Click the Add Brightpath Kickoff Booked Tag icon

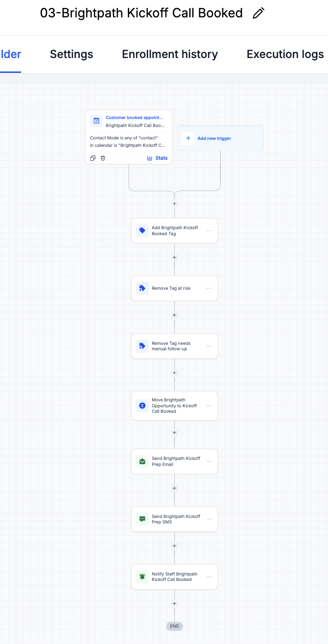pos(142,231)
